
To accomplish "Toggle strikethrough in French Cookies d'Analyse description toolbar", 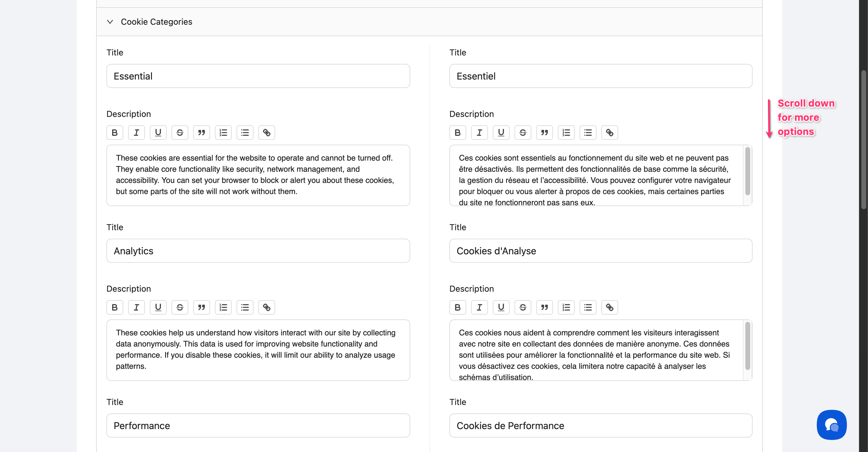I will (523, 307).
